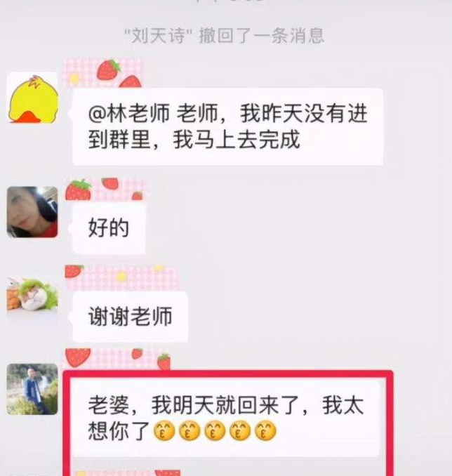Viewport: 452px width, 476px height.
Task: Click the fourth kissing face emoji
Action: (x=240, y=431)
